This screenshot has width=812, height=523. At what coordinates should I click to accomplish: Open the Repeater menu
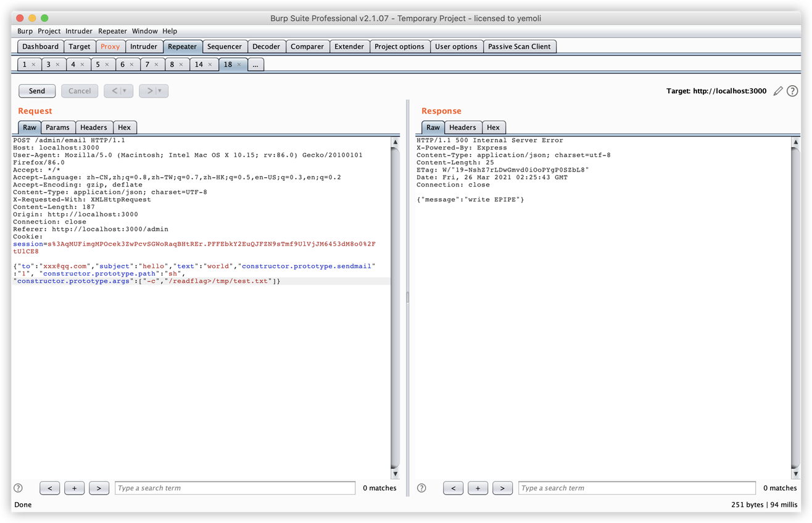pos(112,31)
